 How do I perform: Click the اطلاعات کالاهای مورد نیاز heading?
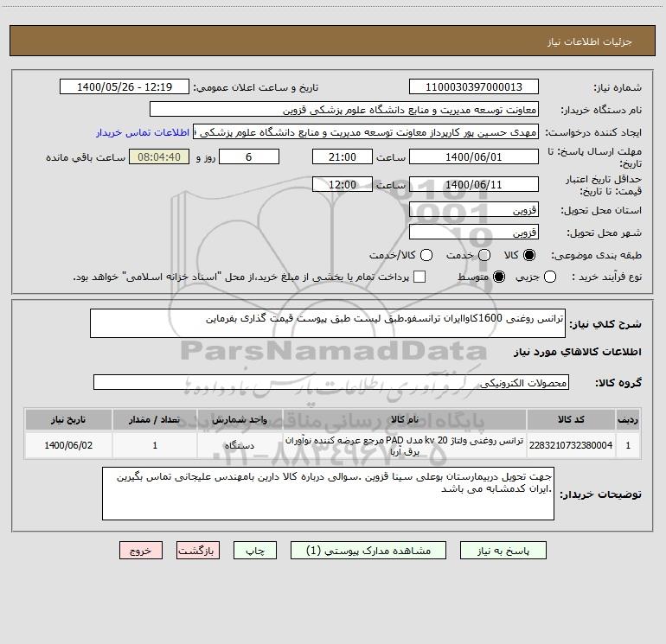[x=578, y=352]
